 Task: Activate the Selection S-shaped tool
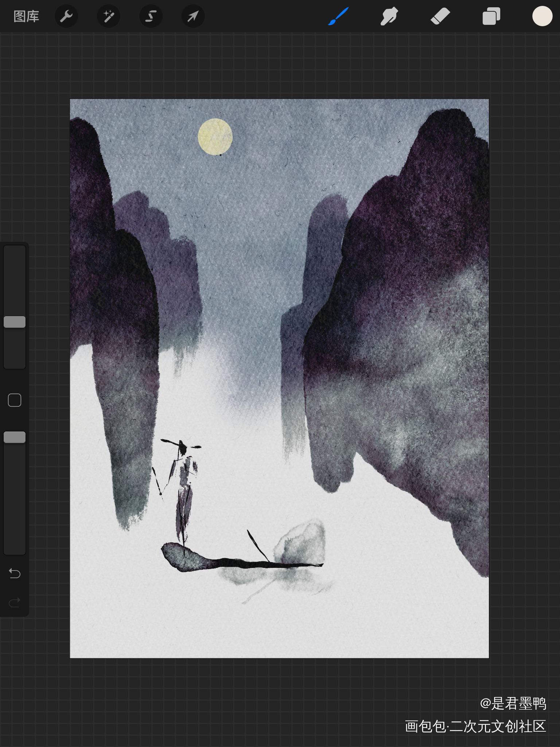point(151,16)
